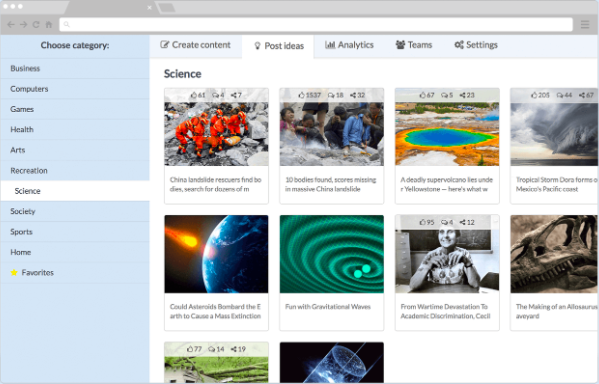Click thumbs-up icon showing 1537 likes
Image resolution: width=599 pixels, height=384 pixels.
click(x=301, y=95)
